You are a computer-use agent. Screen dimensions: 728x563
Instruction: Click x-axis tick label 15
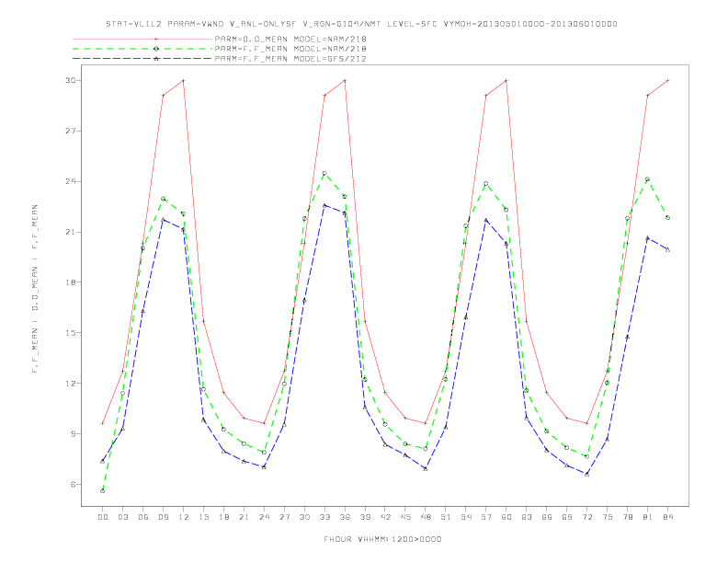tap(203, 517)
